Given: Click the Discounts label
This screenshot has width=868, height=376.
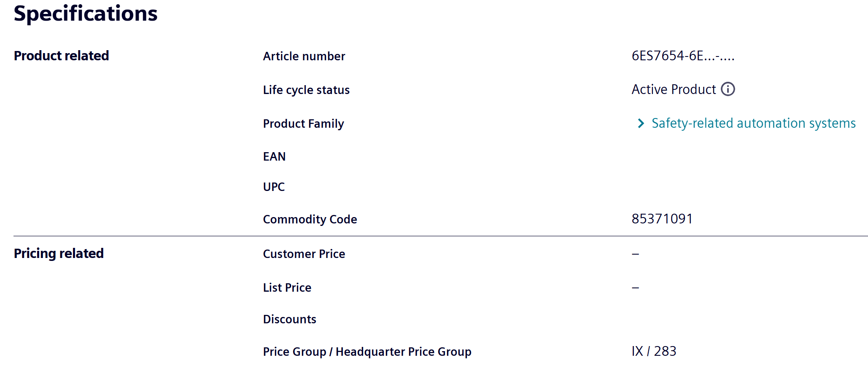Looking at the screenshot, I should (289, 320).
